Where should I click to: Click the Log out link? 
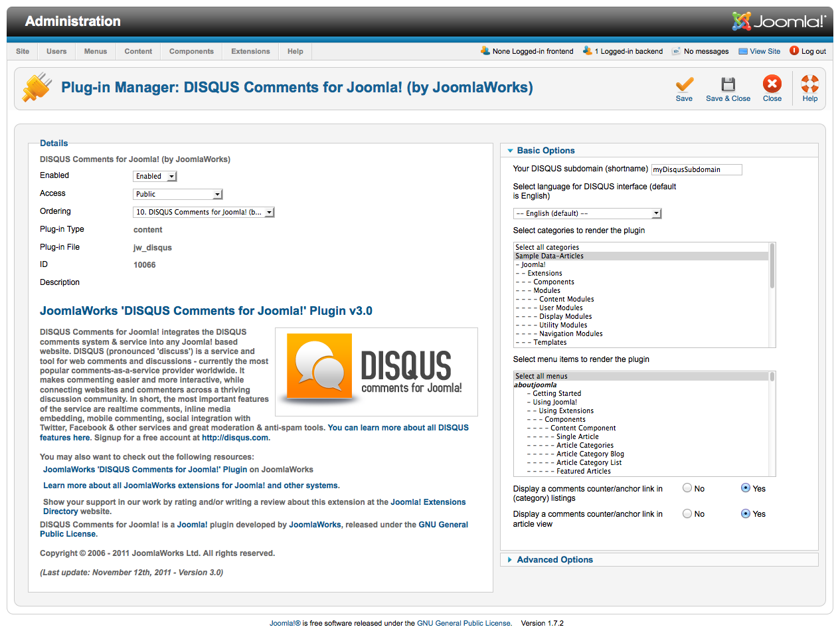tap(813, 51)
